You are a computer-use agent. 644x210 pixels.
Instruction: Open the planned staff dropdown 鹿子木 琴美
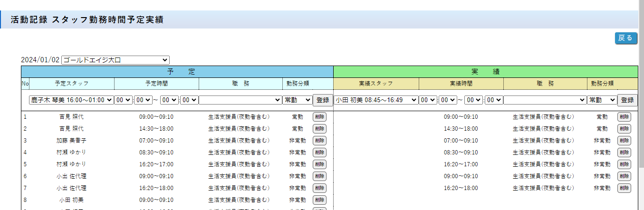[71, 100]
